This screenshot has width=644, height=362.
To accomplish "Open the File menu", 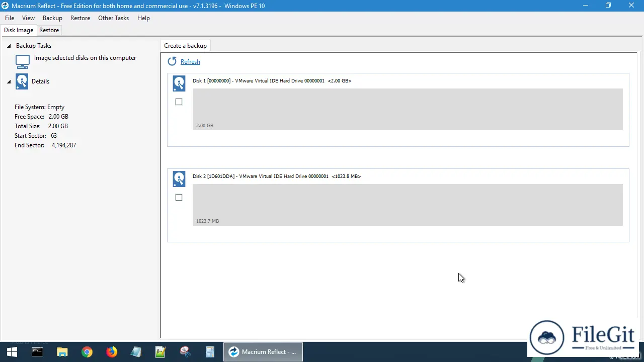I will [x=10, y=18].
